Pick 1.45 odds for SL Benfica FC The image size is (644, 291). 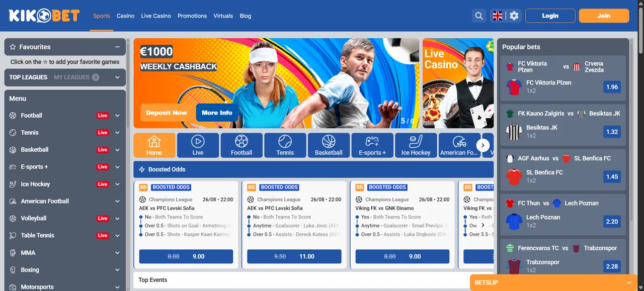[x=612, y=176]
